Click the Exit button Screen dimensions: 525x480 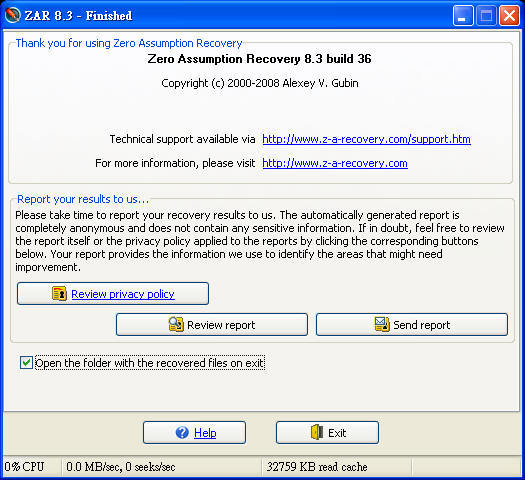click(x=327, y=432)
